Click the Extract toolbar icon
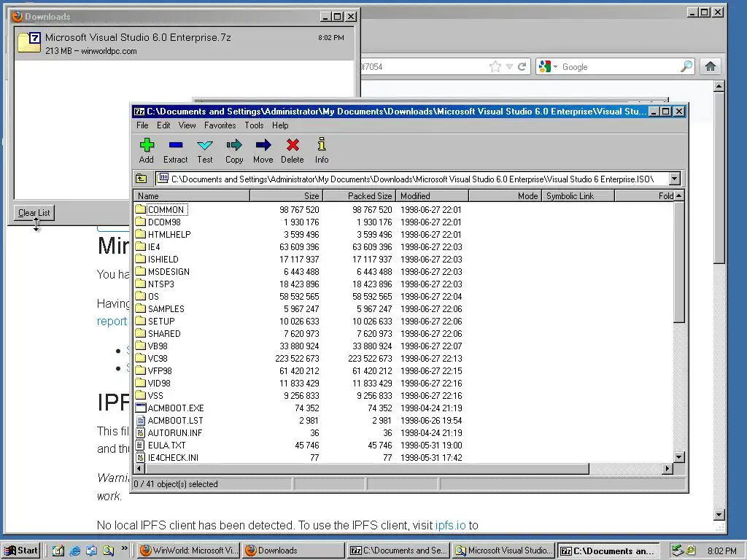747x560 pixels. pyautogui.click(x=176, y=145)
